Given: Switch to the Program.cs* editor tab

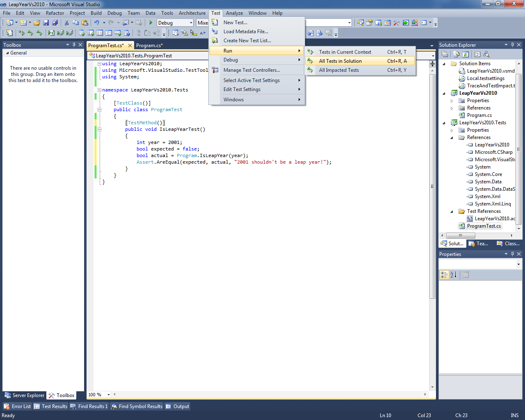Looking at the screenshot, I should [x=149, y=46].
